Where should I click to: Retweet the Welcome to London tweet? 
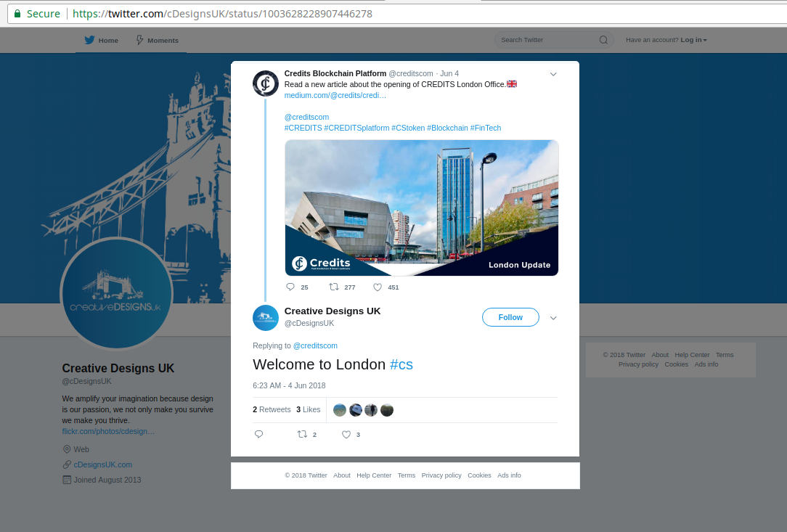302,434
